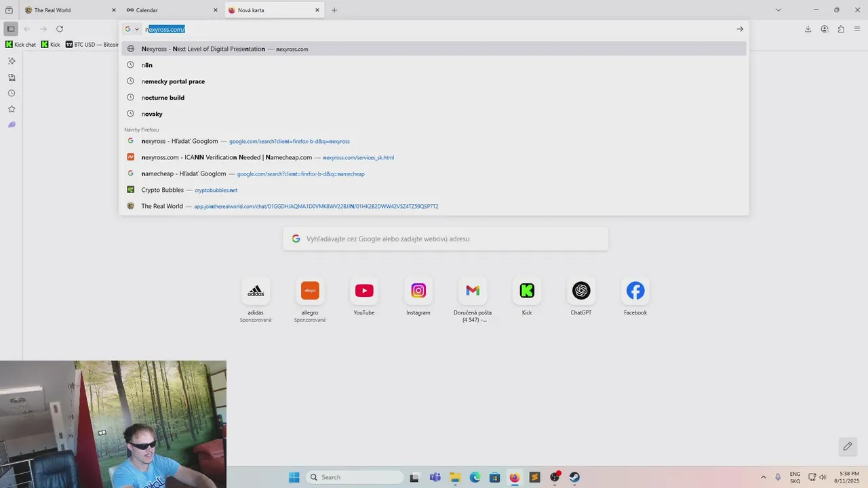Screen dimensions: 868x488
Task: Choose the n8n history suggestion
Action: coord(434,65)
